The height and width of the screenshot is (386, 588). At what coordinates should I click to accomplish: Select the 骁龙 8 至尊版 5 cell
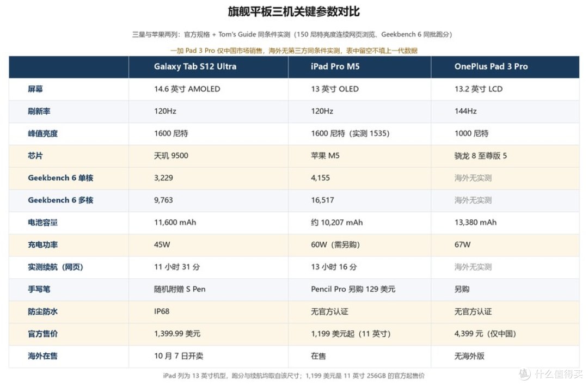click(480, 156)
